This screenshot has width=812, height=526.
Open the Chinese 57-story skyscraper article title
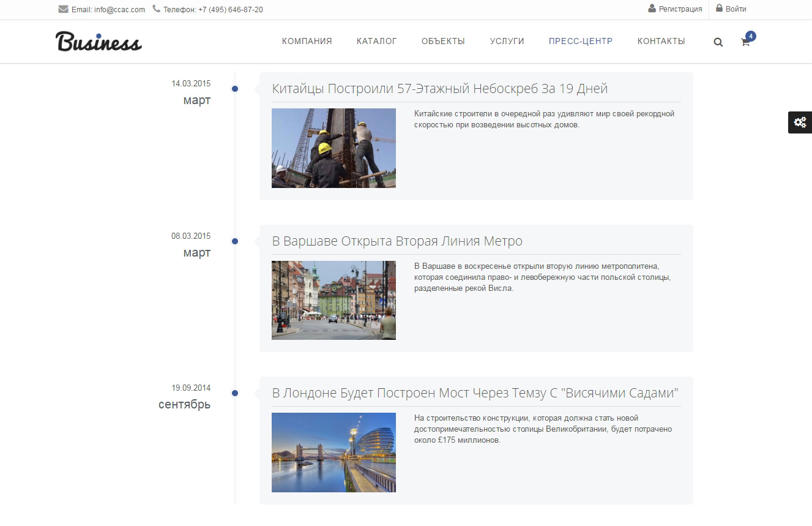pyautogui.click(x=439, y=89)
